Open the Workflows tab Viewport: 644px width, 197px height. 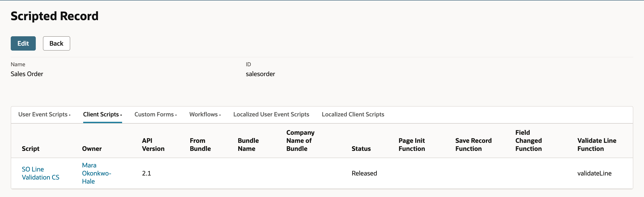point(205,114)
